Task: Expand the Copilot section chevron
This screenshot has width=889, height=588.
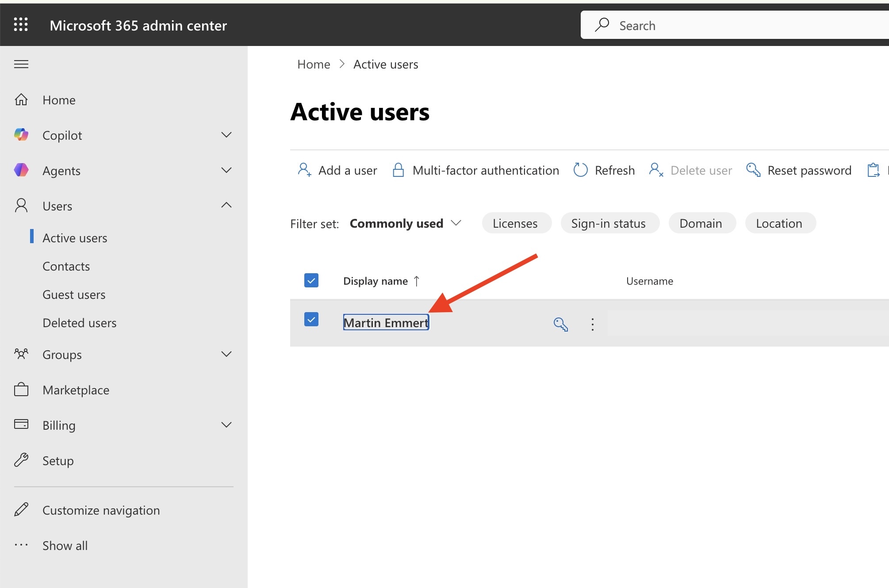Action: (226, 134)
